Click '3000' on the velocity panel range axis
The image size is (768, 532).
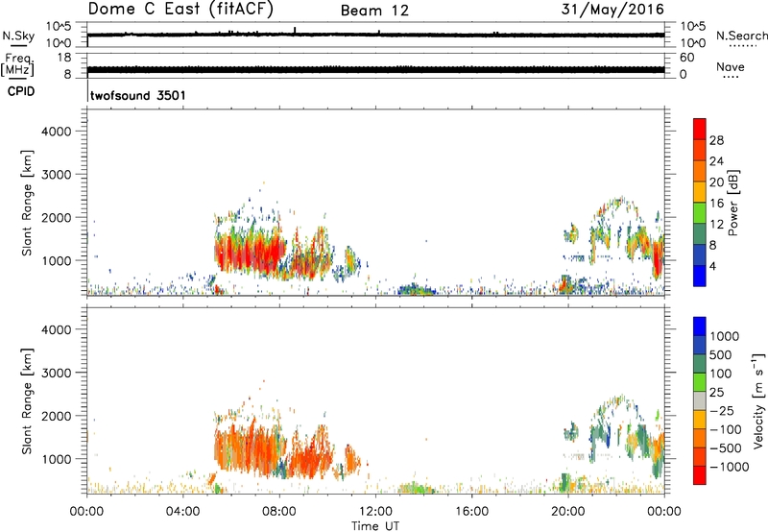point(57,373)
